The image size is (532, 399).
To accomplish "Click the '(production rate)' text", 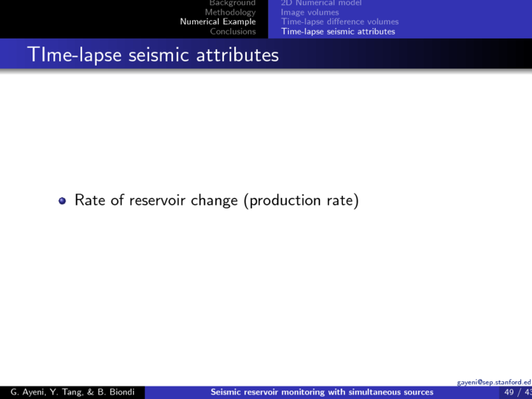I will click(301, 200).
